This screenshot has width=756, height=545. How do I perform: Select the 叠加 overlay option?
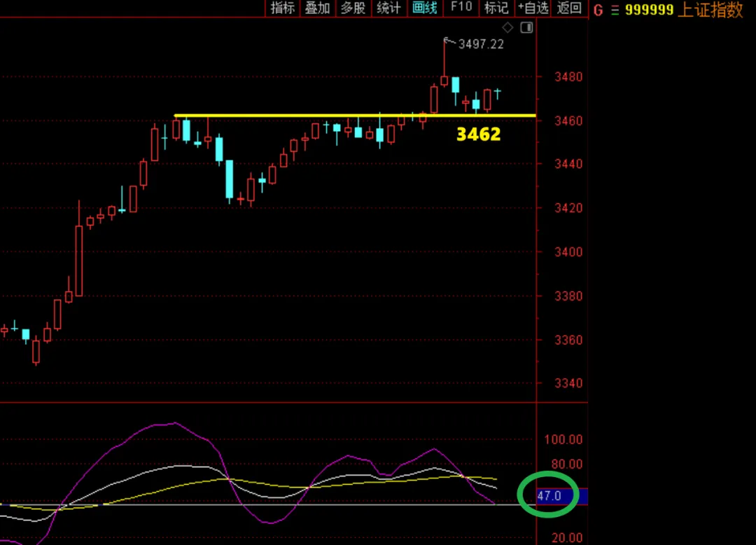point(318,8)
